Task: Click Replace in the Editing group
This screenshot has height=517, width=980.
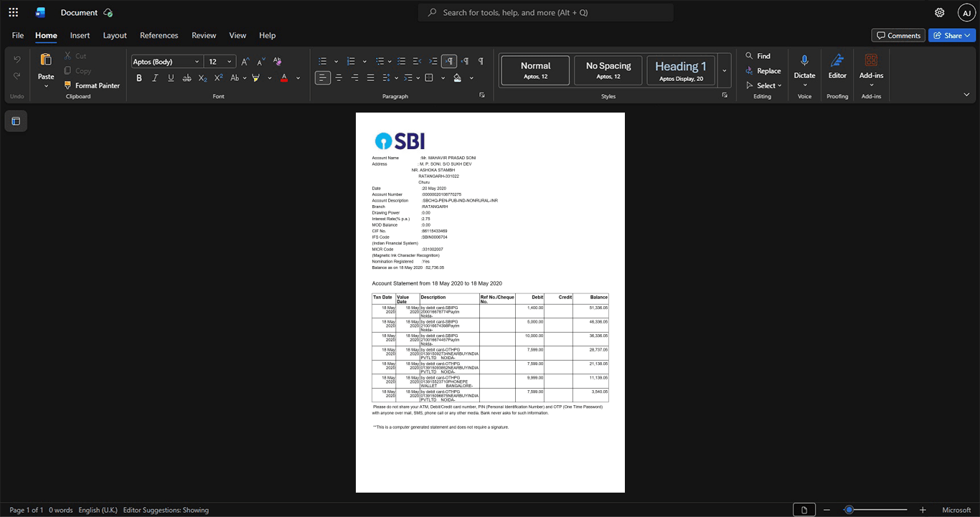Action: click(x=763, y=71)
